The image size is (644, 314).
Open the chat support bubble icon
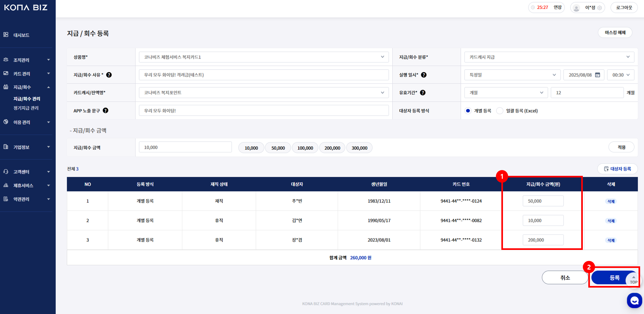point(634,300)
